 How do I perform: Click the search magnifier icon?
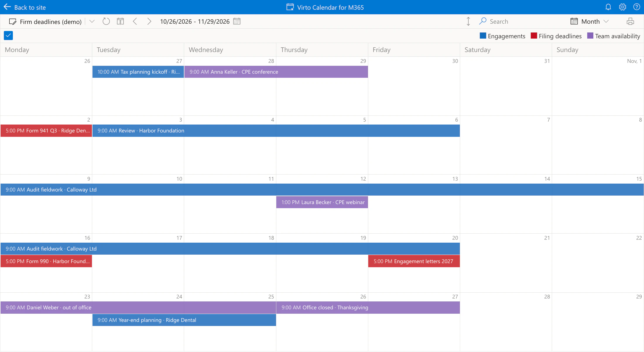tap(483, 21)
